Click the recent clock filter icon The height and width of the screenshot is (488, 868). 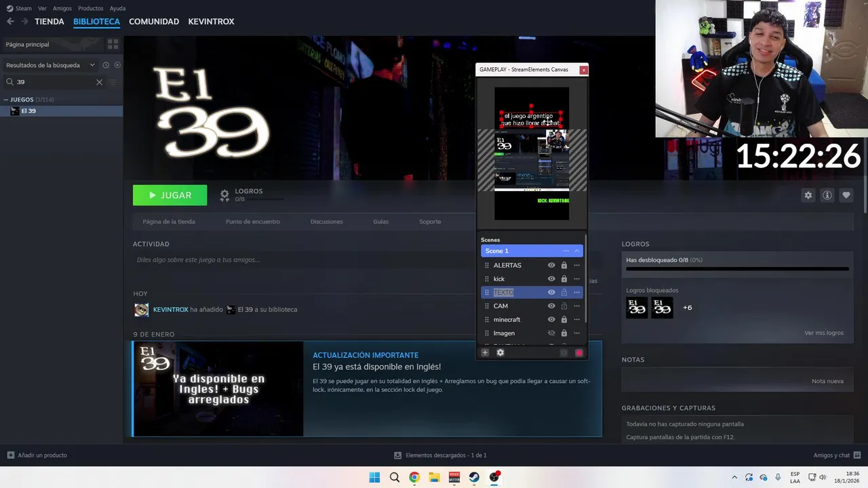click(106, 65)
